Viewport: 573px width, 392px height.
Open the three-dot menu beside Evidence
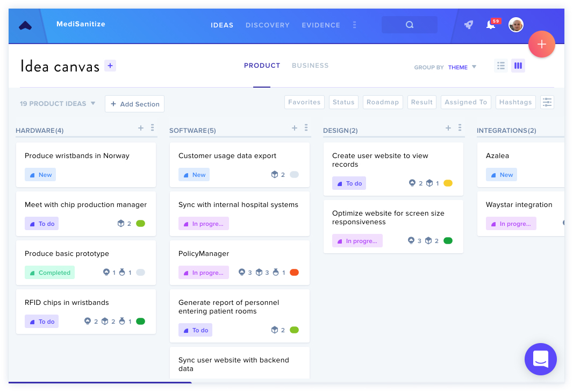(354, 25)
